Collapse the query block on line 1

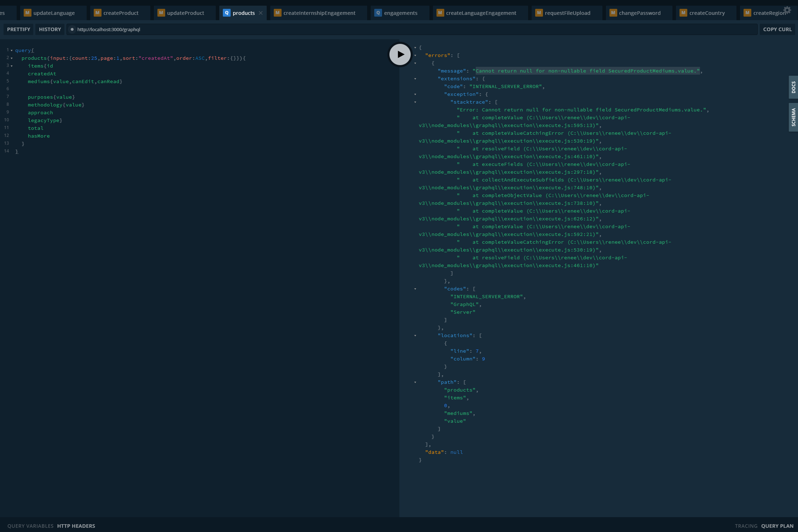click(x=12, y=51)
